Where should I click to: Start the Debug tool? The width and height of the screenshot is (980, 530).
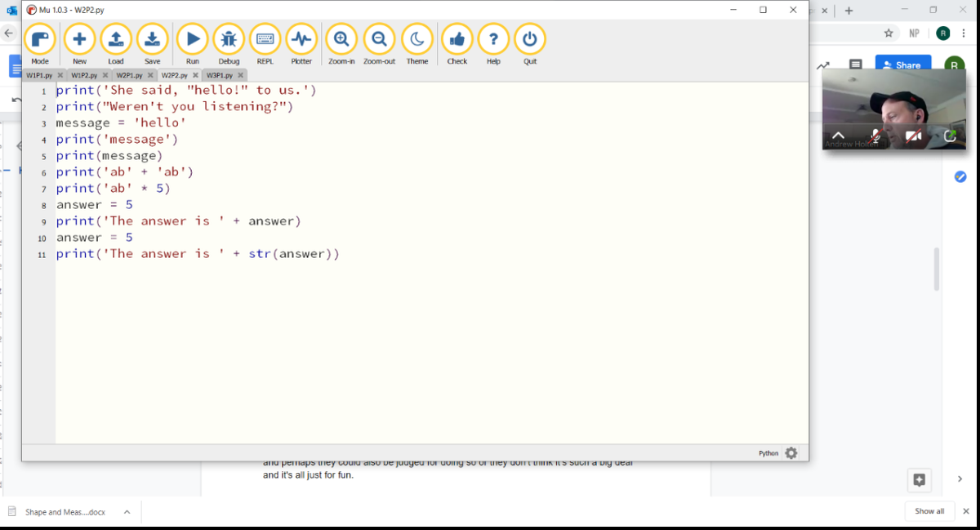pyautogui.click(x=229, y=39)
